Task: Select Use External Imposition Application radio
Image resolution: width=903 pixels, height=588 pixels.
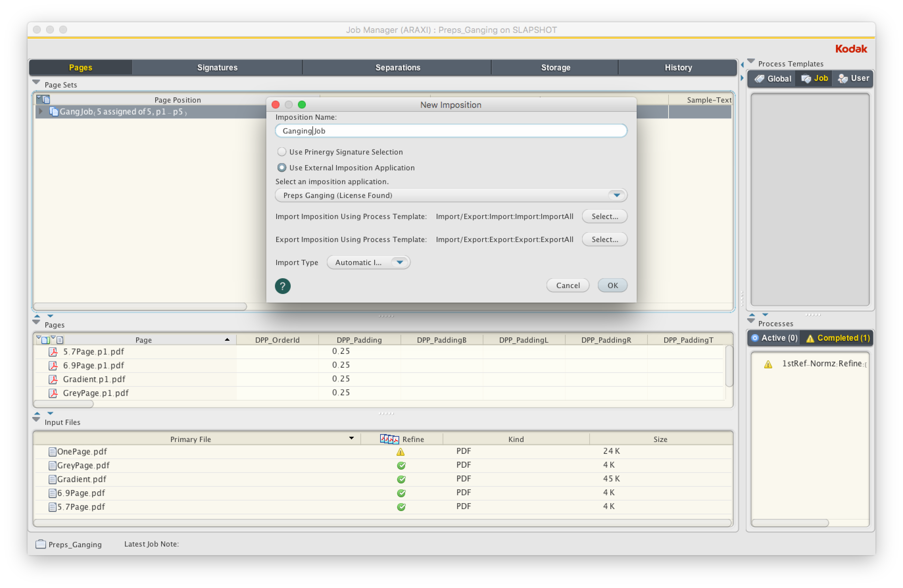Action: point(281,167)
